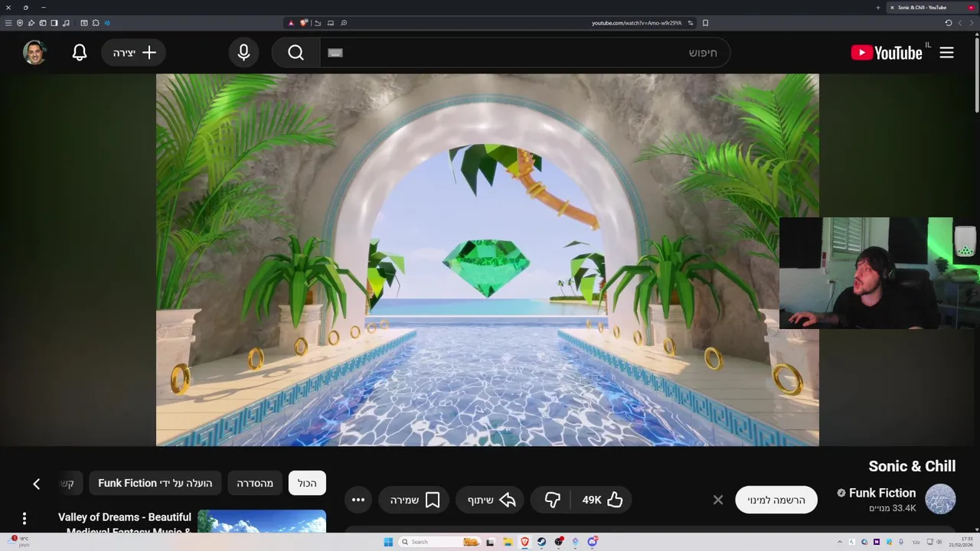This screenshot has height=551, width=980.
Task: Select the הכול filter chip
Action: tap(307, 483)
